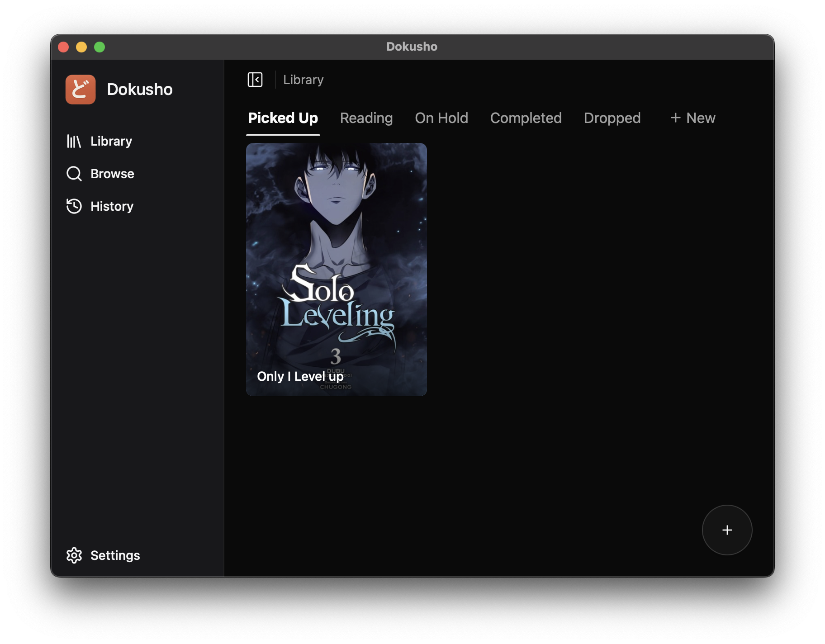The height and width of the screenshot is (644, 825).
Task: Click the Library breadcrumb text in header
Action: coord(303,80)
